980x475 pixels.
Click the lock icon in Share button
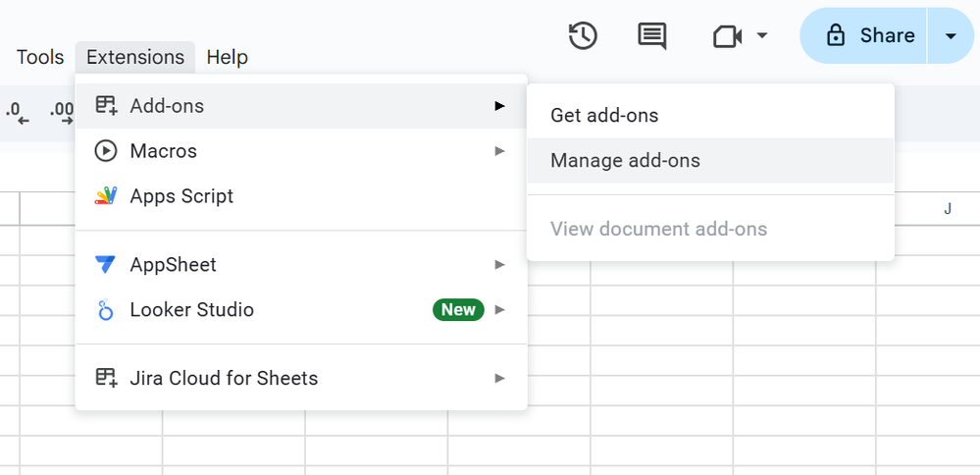coord(835,35)
